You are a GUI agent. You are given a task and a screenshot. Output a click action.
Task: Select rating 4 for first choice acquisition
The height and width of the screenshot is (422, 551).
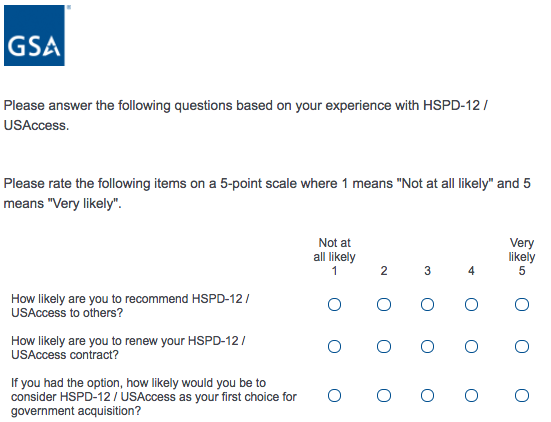471,396
